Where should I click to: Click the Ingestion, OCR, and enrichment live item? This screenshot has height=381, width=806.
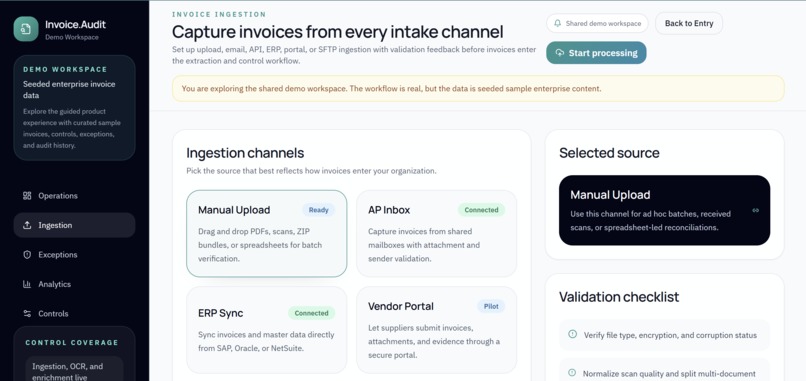[75, 370]
